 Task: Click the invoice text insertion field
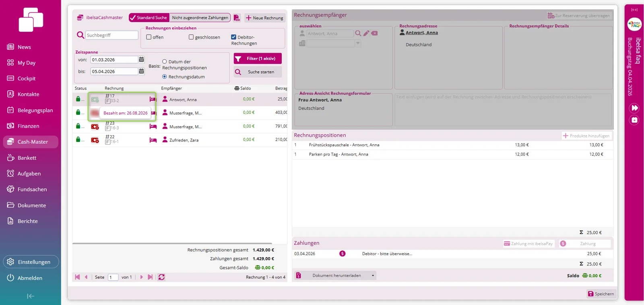(503, 110)
